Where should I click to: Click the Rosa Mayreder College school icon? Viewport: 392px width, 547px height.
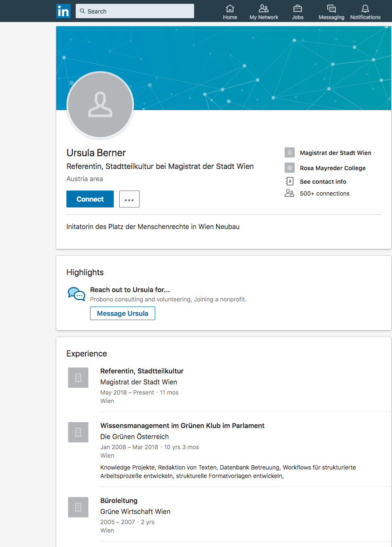click(x=290, y=168)
